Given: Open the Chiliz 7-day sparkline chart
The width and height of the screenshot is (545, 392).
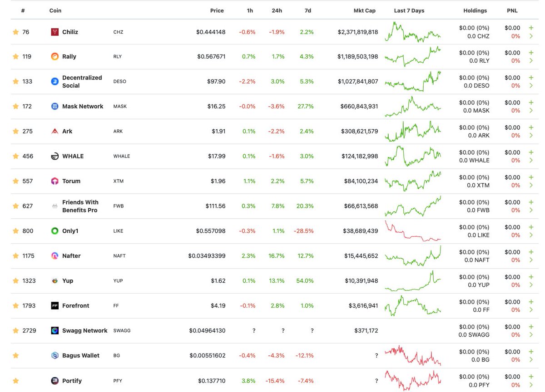Looking at the screenshot, I should click(412, 32).
